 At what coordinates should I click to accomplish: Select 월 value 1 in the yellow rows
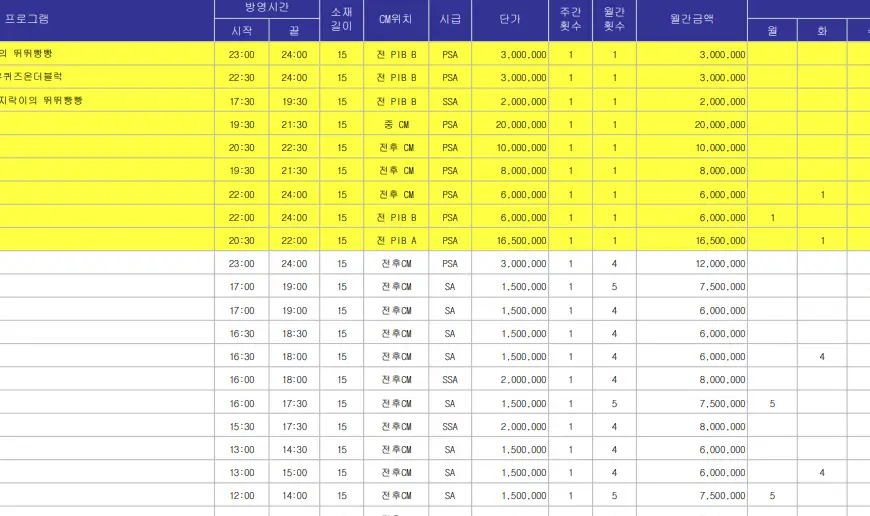[772, 217]
